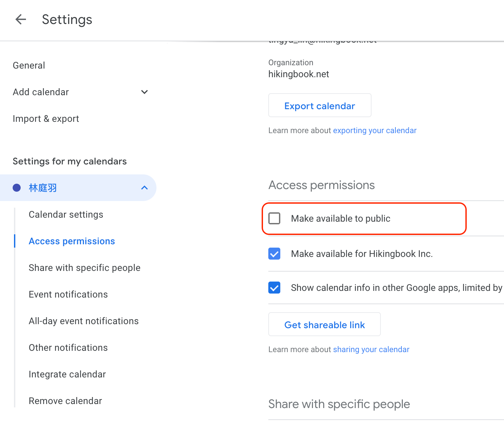Toggle Show calendar info in other Google apps
The image size is (504, 426).
(x=274, y=288)
